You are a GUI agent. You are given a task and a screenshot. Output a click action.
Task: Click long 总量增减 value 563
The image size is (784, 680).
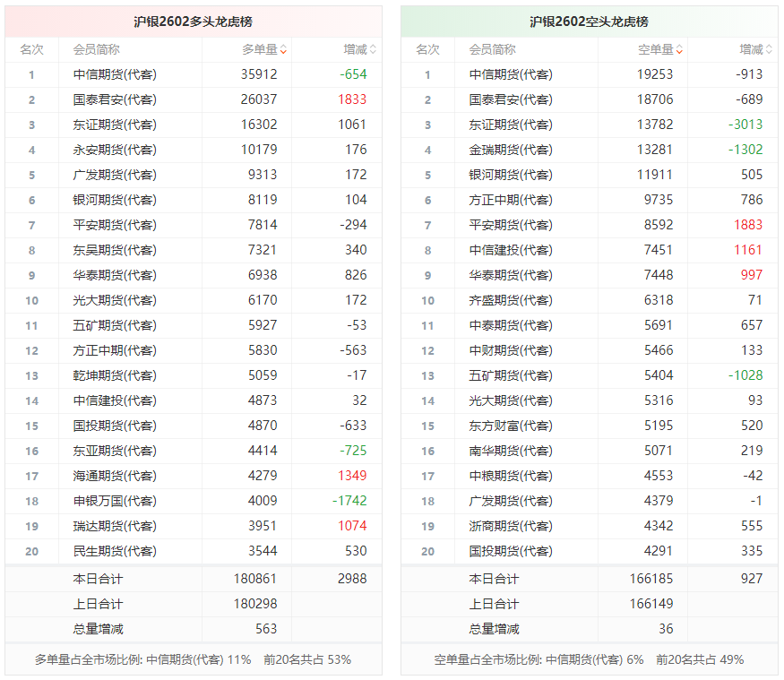[266, 629]
